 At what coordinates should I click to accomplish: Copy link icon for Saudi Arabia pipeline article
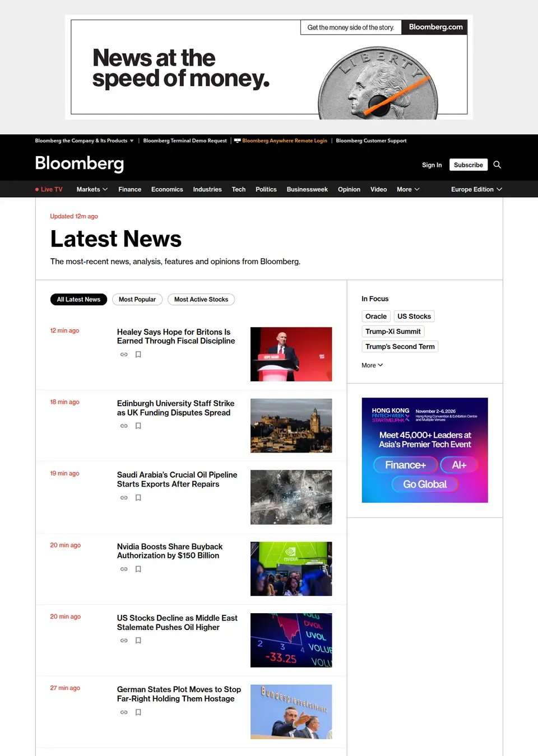[x=124, y=498]
